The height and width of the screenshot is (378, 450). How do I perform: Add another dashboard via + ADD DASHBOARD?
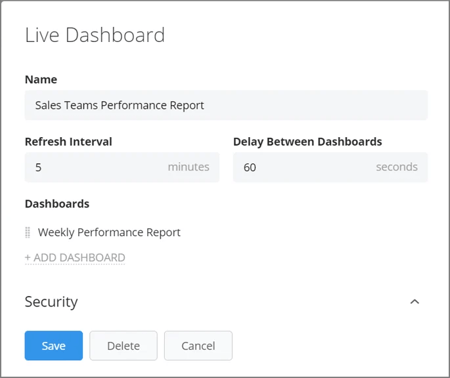tap(75, 258)
